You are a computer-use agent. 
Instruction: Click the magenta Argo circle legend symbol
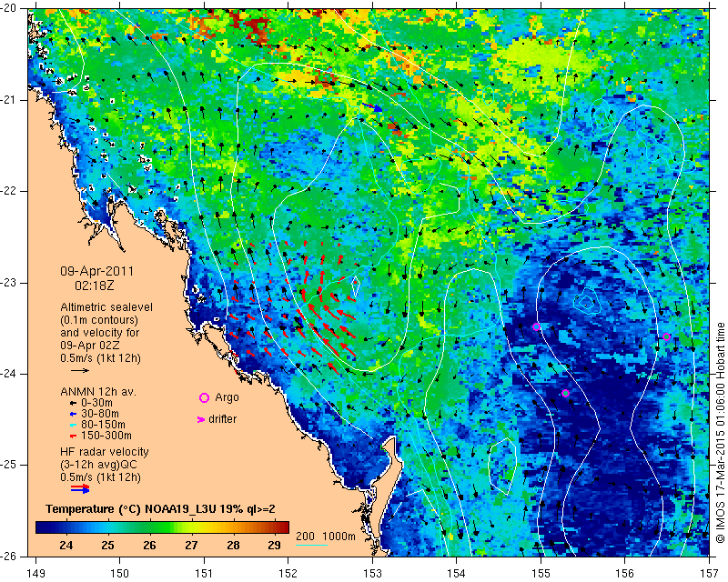point(204,397)
